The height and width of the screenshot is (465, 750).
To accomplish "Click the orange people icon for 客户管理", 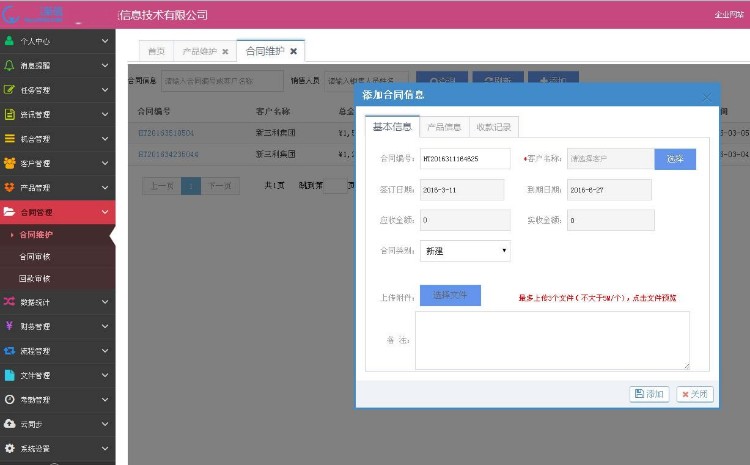I will point(9,163).
